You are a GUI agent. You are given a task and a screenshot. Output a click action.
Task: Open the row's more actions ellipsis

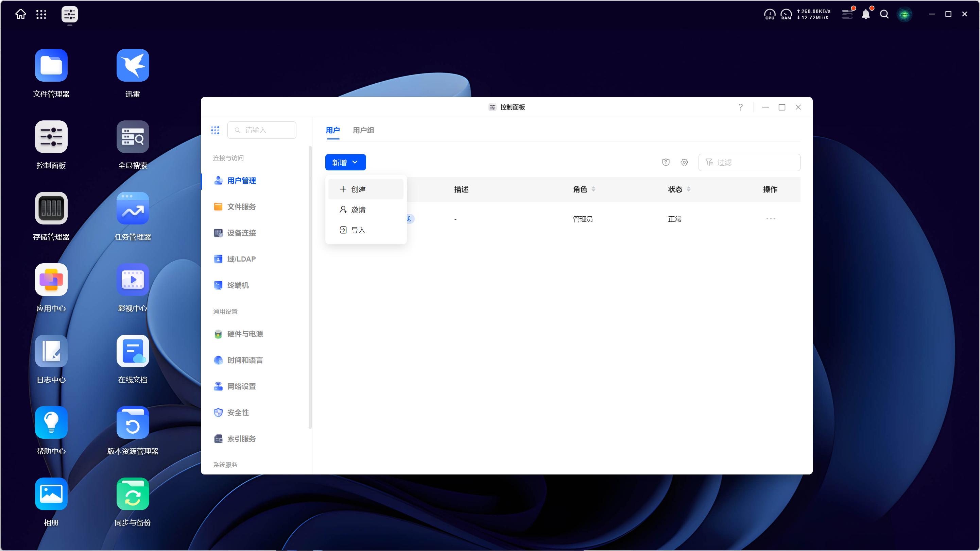click(771, 219)
